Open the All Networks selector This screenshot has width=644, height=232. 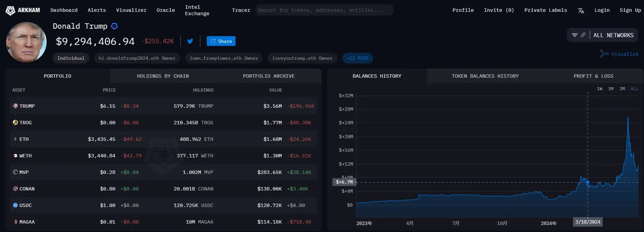[613, 35]
